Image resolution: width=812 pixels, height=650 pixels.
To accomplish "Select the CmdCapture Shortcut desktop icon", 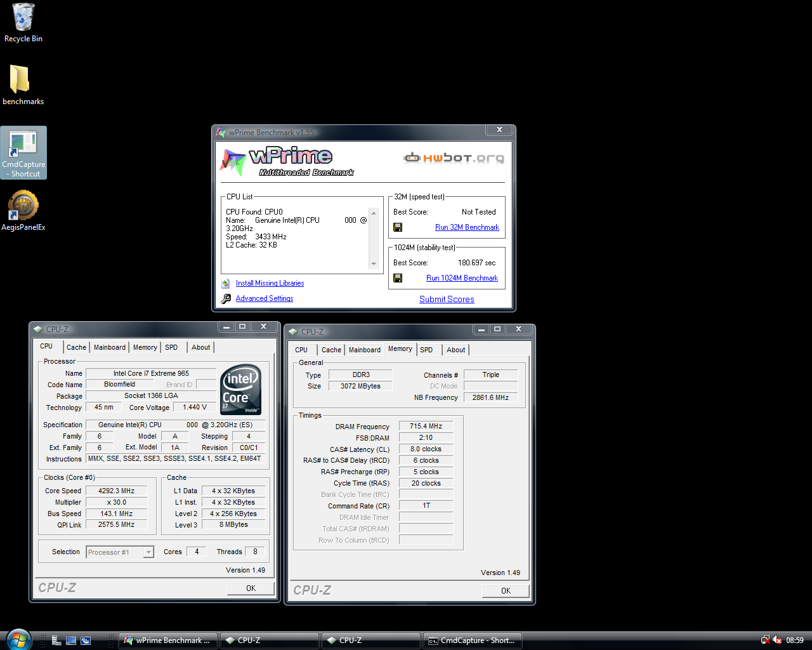I will [x=23, y=152].
